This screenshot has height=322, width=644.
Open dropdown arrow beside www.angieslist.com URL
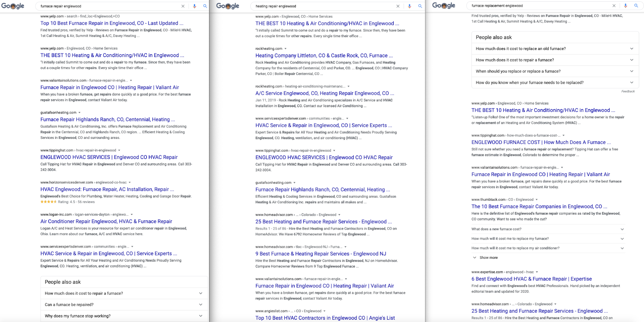click(x=324, y=311)
